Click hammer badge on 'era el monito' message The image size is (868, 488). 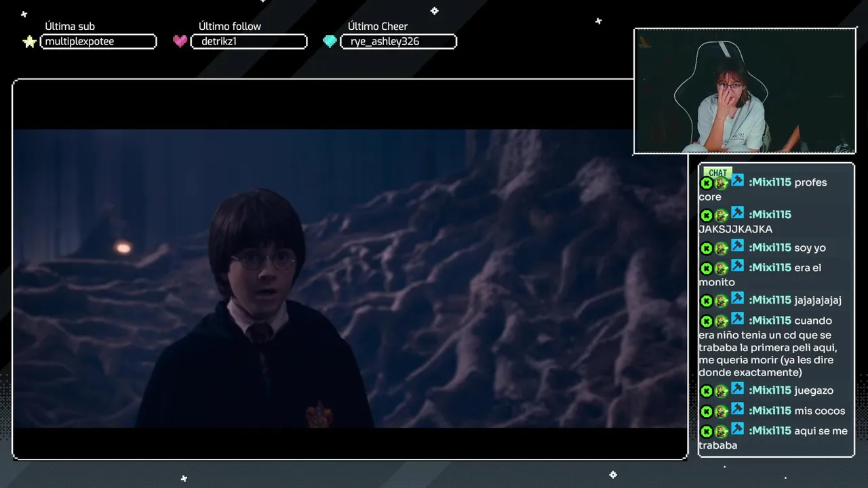(x=737, y=266)
